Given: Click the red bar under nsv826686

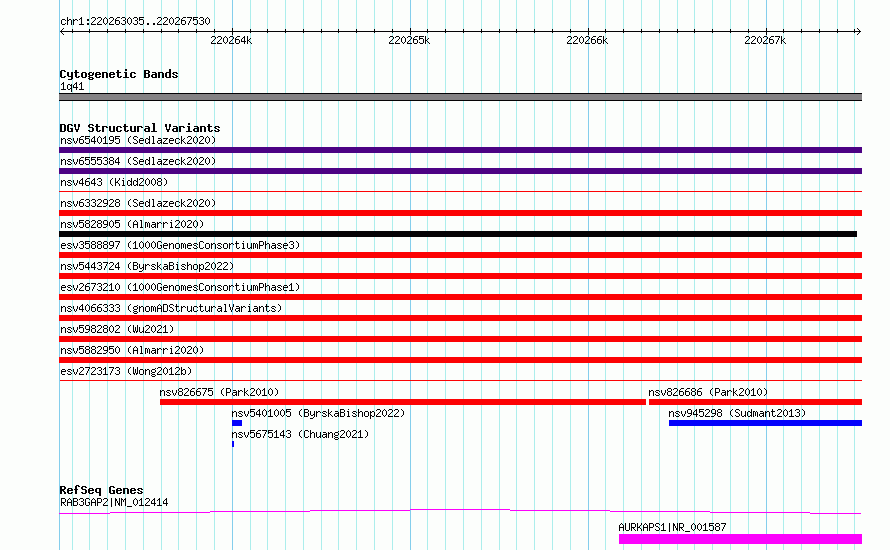Looking at the screenshot, I should coord(755,402).
